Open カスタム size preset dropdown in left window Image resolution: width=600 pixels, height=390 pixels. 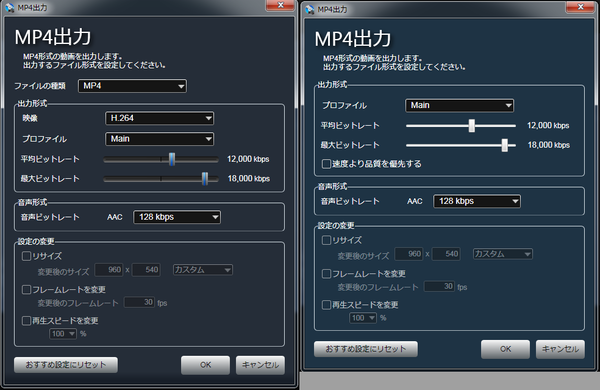203,270
